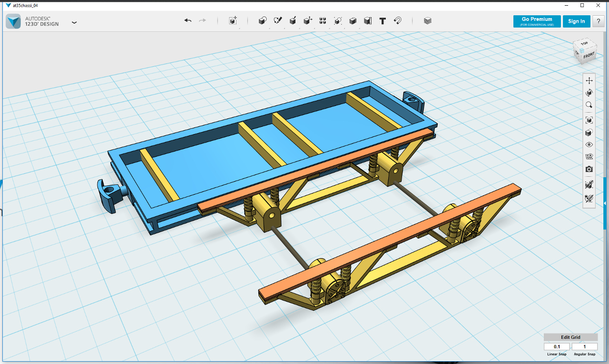Image resolution: width=609 pixels, height=364 pixels.
Task: Open the Combine tool menu
Action: pyautogui.click(x=353, y=21)
